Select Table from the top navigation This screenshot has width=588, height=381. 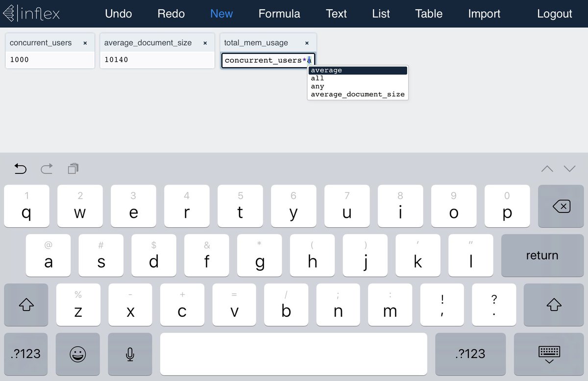429,14
